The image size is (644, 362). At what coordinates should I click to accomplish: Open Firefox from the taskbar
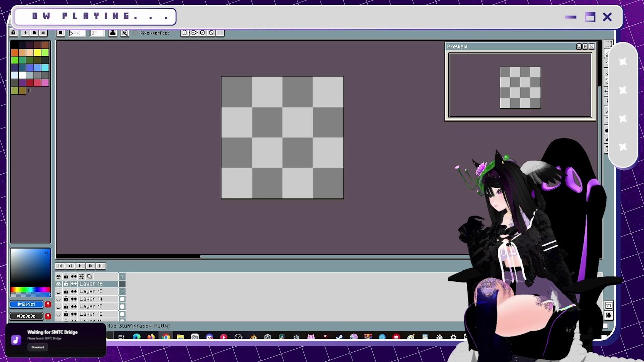pos(151,337)
